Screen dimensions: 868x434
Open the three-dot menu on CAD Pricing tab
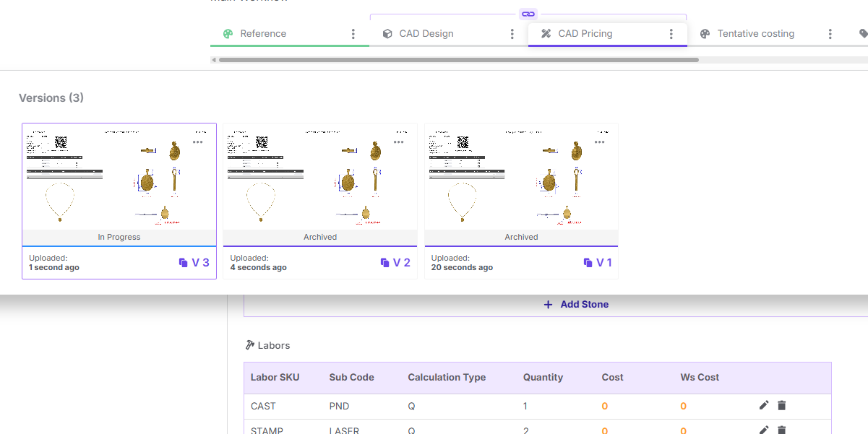[x=671, y=34]
